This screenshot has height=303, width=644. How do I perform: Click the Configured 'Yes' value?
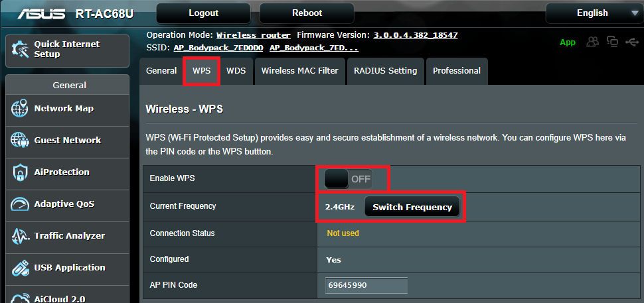(x=333, y=260)
